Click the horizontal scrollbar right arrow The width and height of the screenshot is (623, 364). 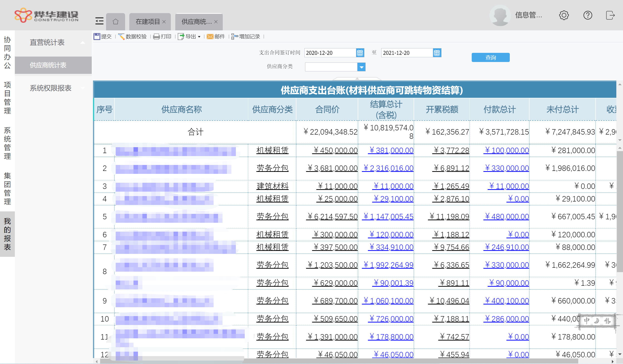point(613,362)
